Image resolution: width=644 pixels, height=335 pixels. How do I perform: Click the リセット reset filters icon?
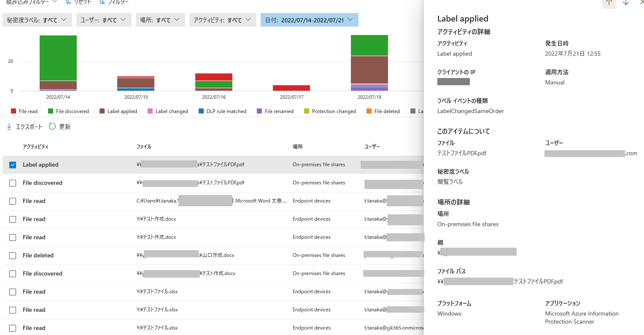67,2
